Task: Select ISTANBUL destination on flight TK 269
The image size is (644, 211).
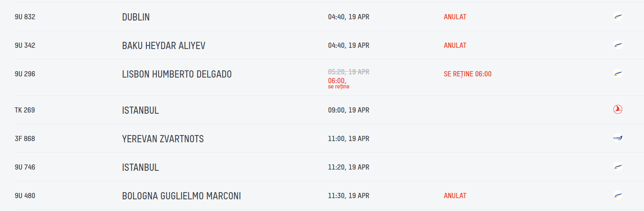Action: click(140, 111)
